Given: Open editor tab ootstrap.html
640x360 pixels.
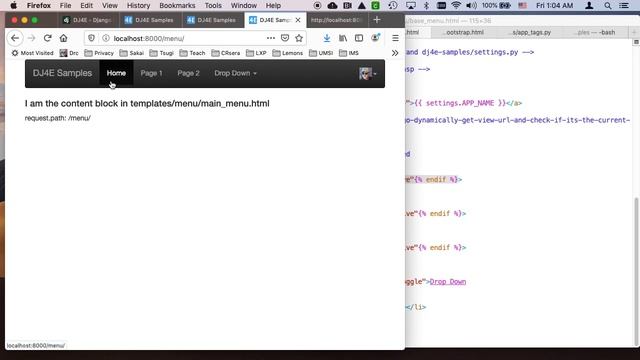Looking at the screenshot, I should click(x=464, y=32).
